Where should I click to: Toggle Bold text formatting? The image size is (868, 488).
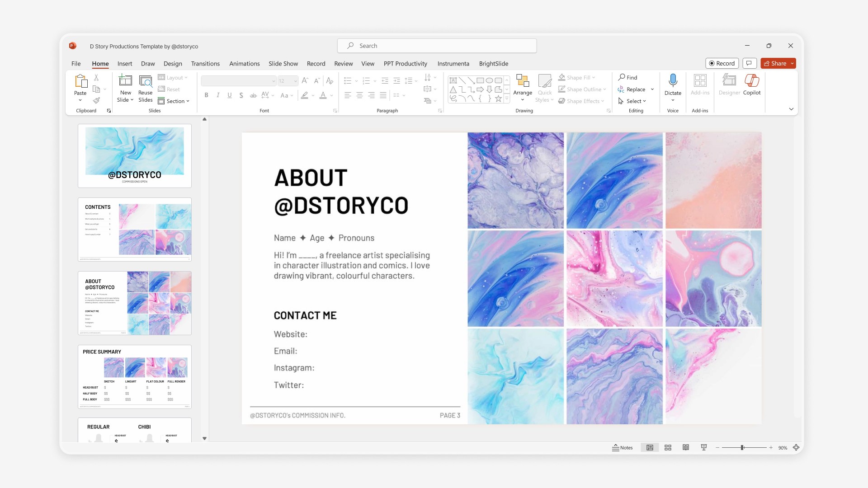[206, 95]
